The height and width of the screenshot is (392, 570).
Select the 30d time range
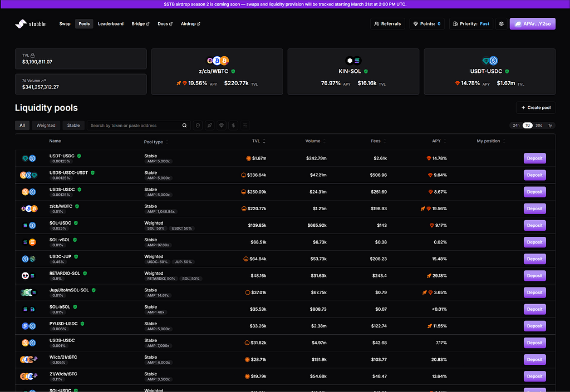(x=539, y=126)
